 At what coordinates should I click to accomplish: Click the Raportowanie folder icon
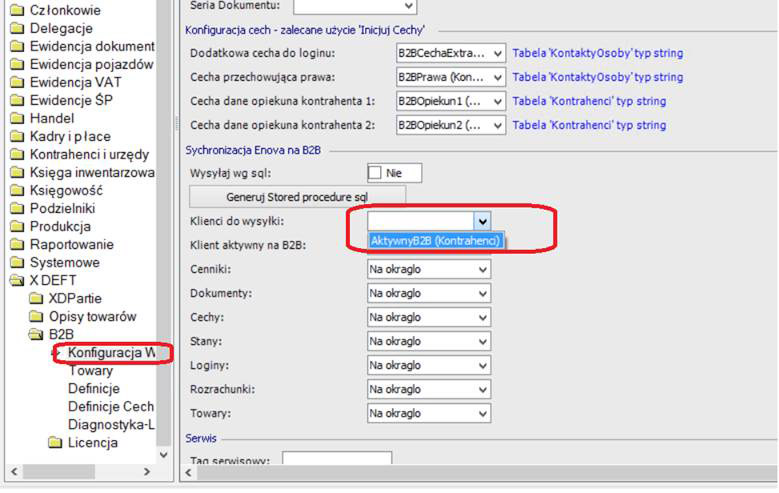tap(16, 244)
